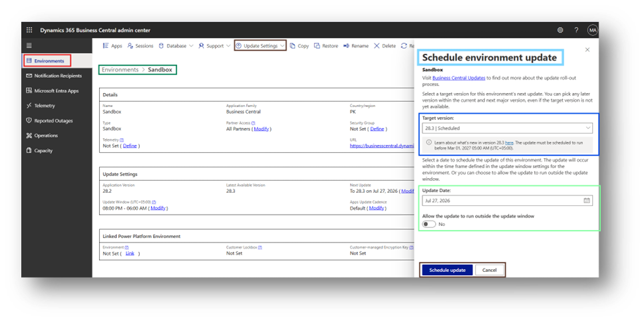Click help [?] next to Customer Lockbox

260,247
